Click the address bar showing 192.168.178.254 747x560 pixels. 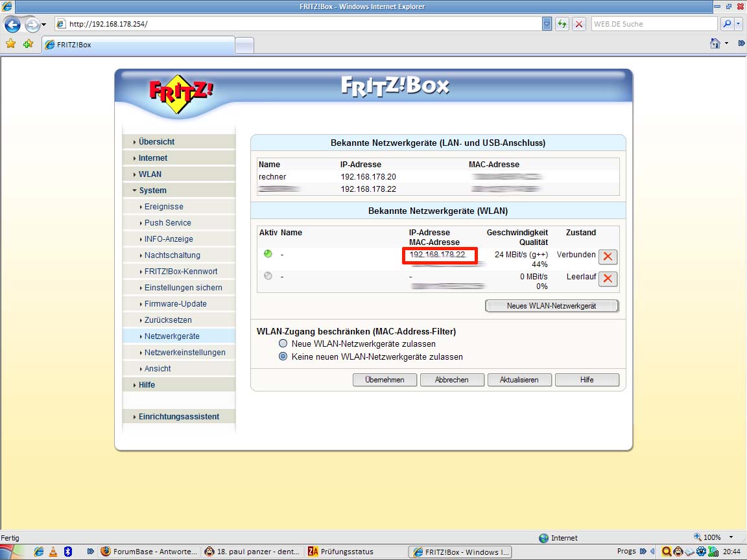[x=298, y=24]
